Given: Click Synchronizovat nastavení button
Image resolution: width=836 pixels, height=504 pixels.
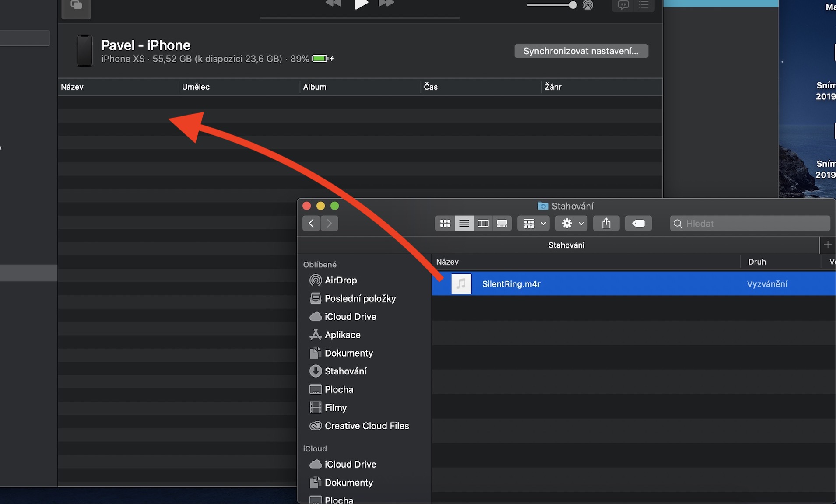Looking at the screenshot, I should pyautogui.click(x=581, y=51).
